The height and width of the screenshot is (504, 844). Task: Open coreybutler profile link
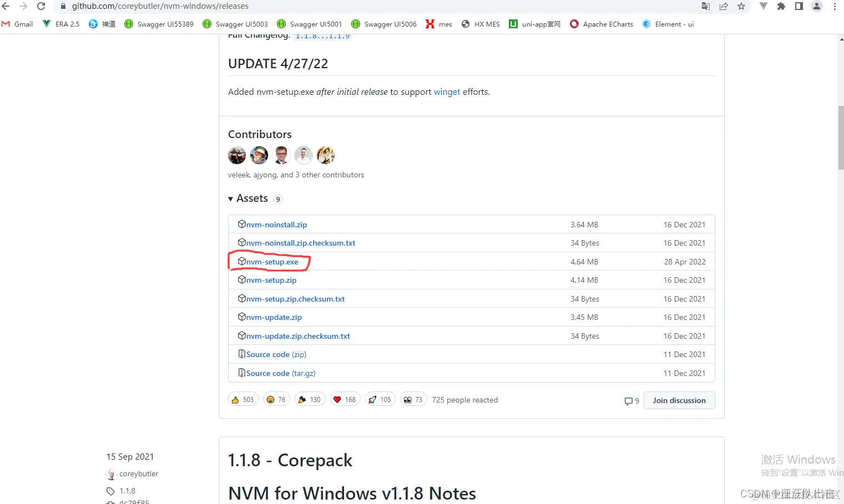139,474
